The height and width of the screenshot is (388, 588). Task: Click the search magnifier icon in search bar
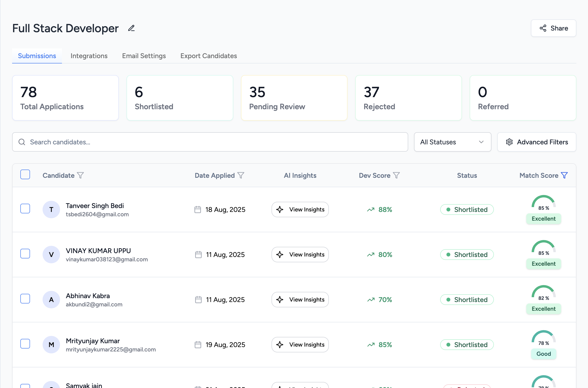coord(22,142)
